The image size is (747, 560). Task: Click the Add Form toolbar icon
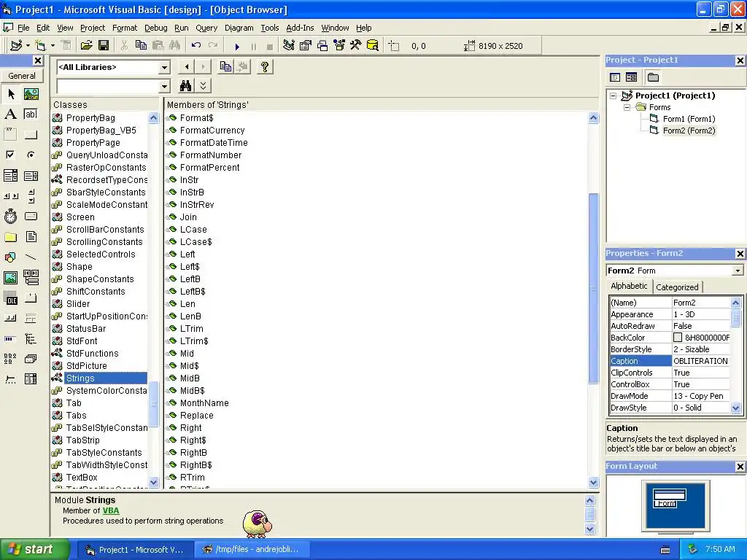click(x=41, y=46)
